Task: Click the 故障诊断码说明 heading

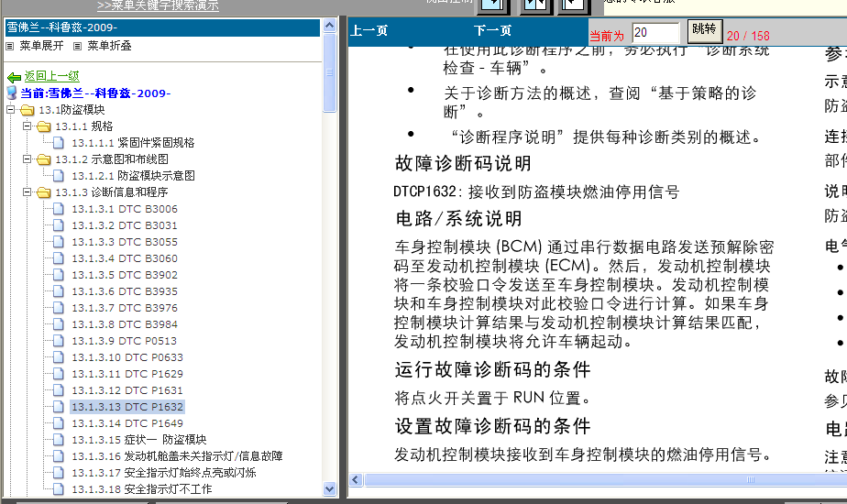Action: pyautogui.click(x=463, y=163)
